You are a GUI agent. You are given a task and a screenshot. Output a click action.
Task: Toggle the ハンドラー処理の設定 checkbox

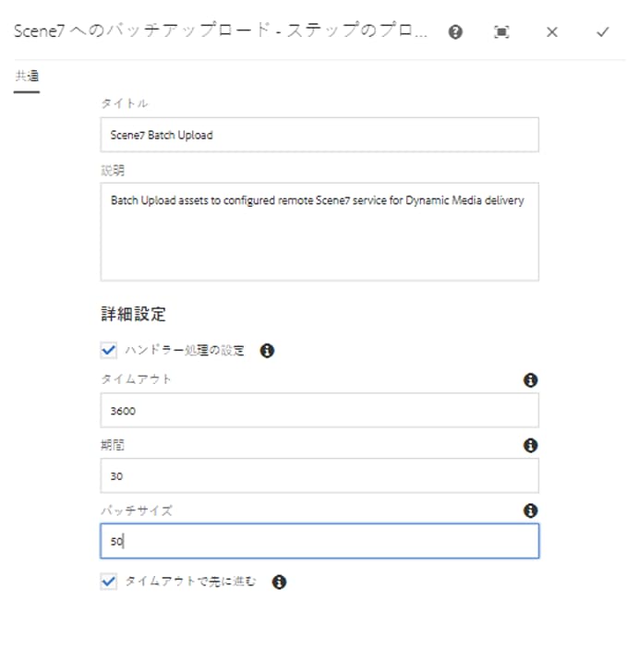point(109,350)
